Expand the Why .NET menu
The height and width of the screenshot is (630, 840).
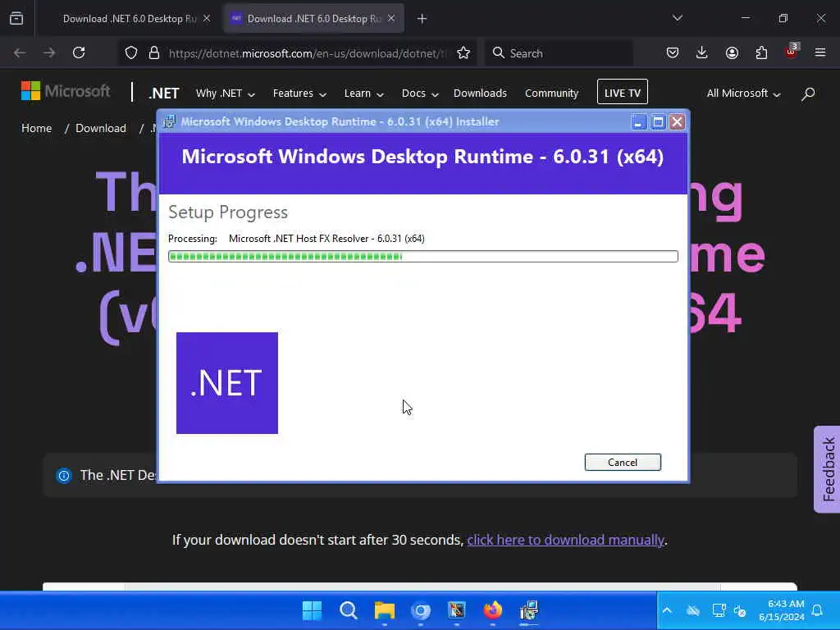226,94
